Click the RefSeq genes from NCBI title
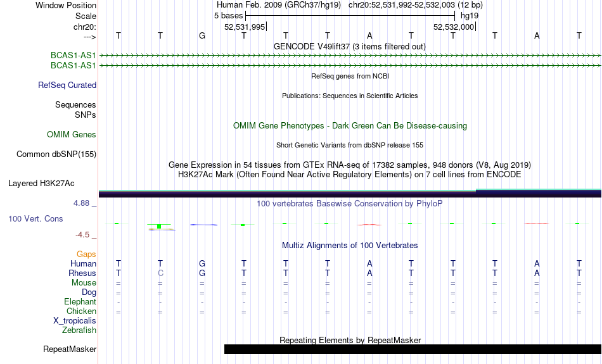Viewport: 602px width, 364px height. click(350, 76)
